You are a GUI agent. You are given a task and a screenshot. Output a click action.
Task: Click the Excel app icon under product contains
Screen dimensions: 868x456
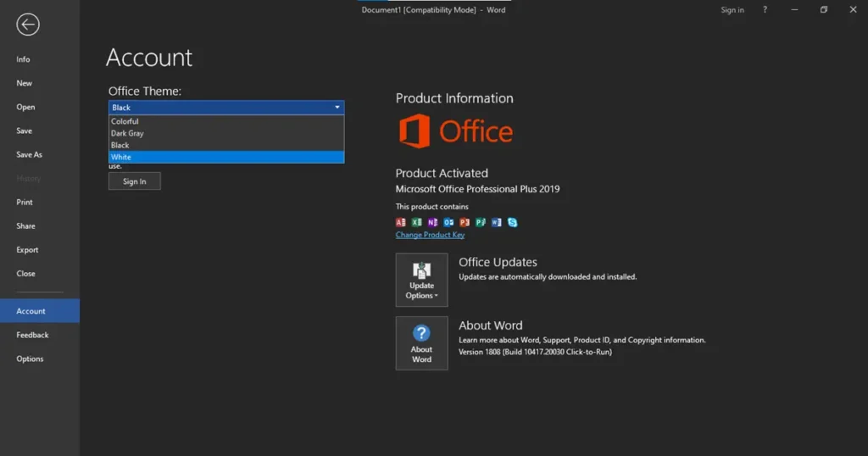coord(417,222)
